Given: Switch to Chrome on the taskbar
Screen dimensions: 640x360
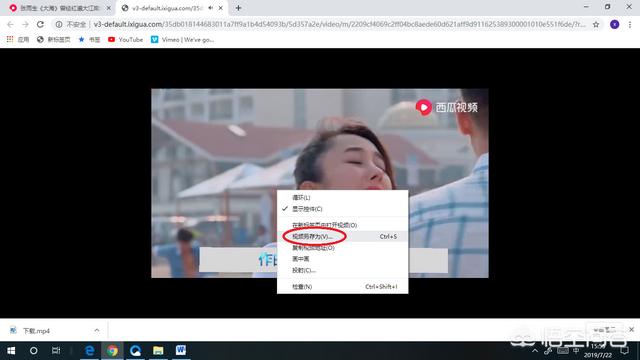Looking at the screenshot, I should click(112, 351).
